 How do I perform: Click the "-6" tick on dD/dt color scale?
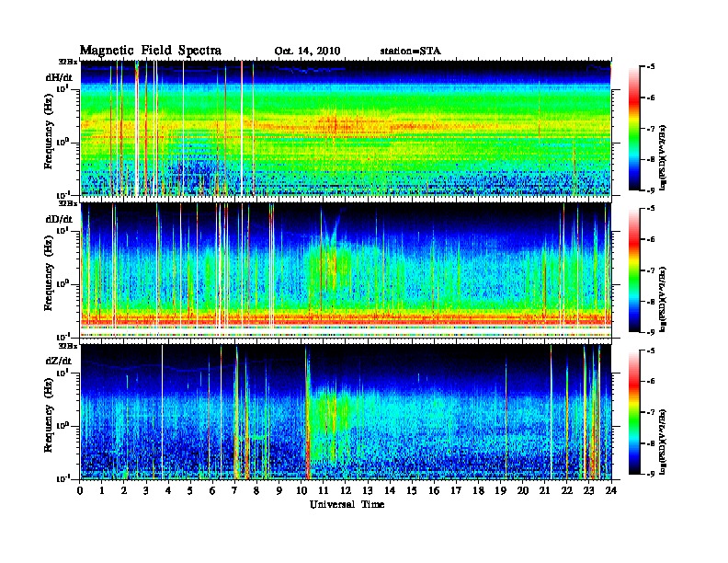[651, 240]
